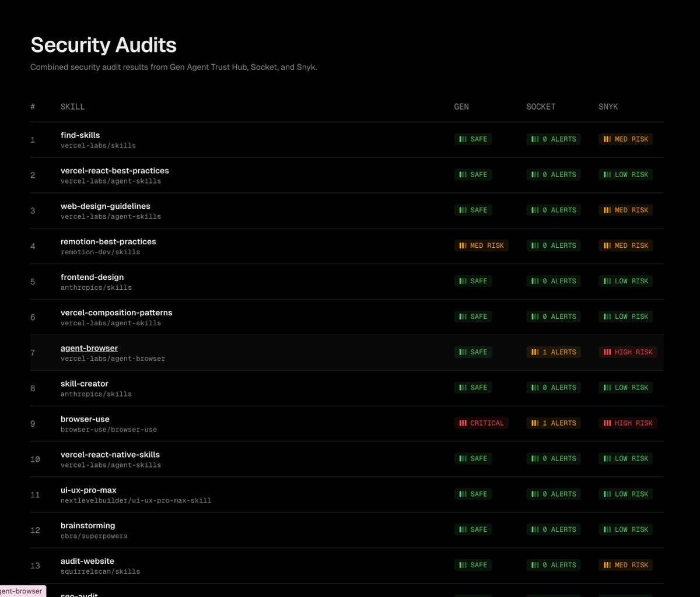
Task: Click the SNYK column header
Action: point(608,107)
